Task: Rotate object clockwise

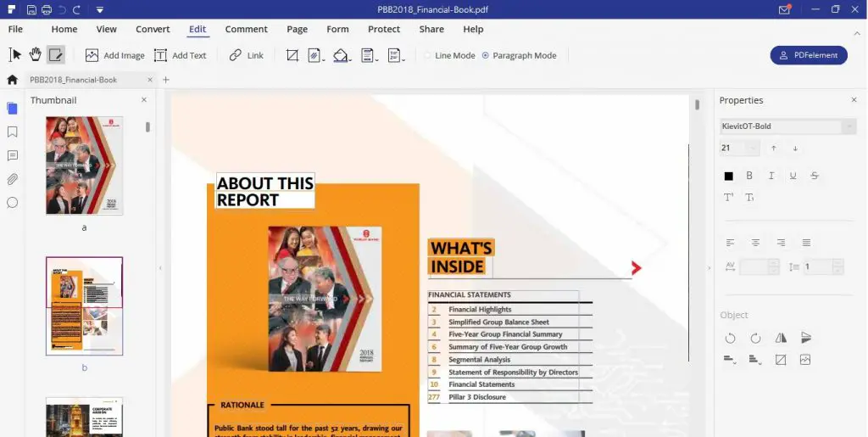Action: [755, 338]
